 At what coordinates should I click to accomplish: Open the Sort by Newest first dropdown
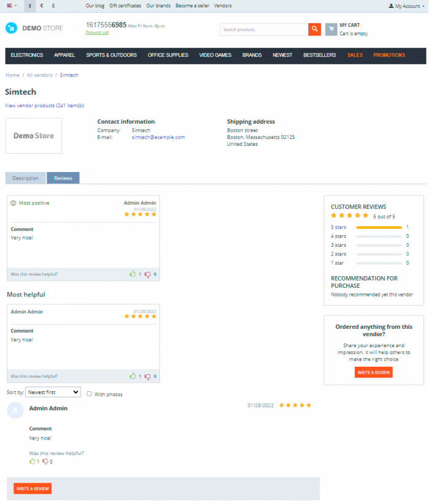coord(53,392)
